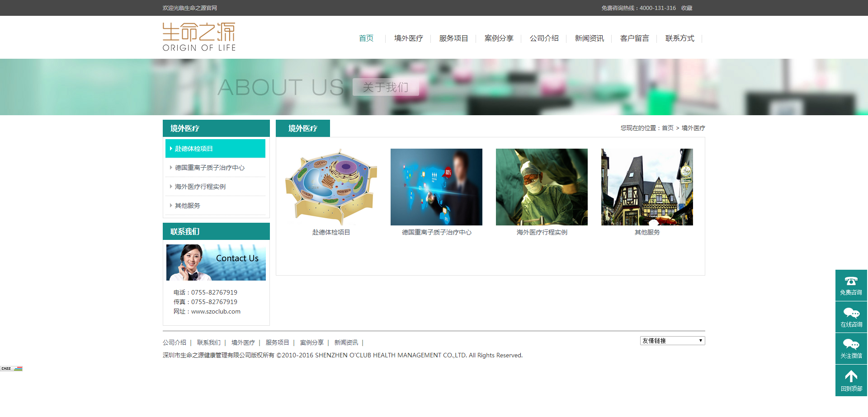Click footer link 服务项目
The height and width of the screenshot is (417, 868).
tap(278, 343)
